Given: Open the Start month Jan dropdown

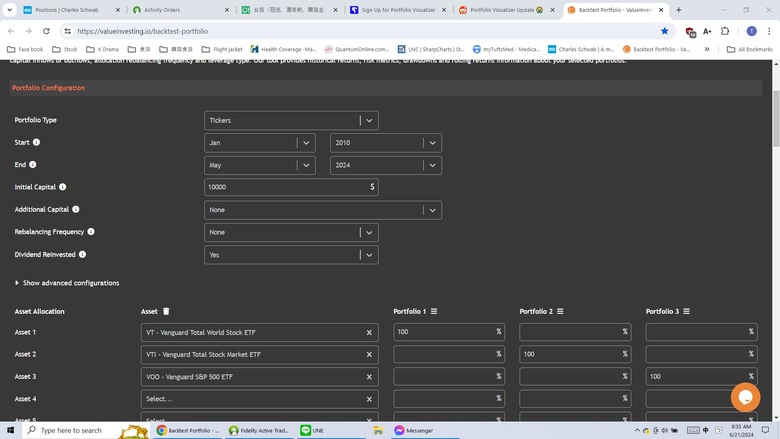Looking at the screenshot, I should click(x=260, y=143).
